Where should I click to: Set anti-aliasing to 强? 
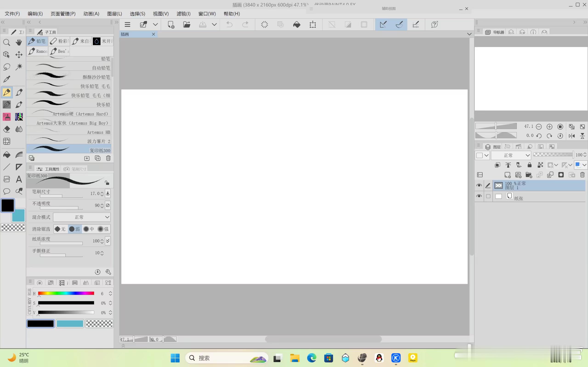coord(103,229)
